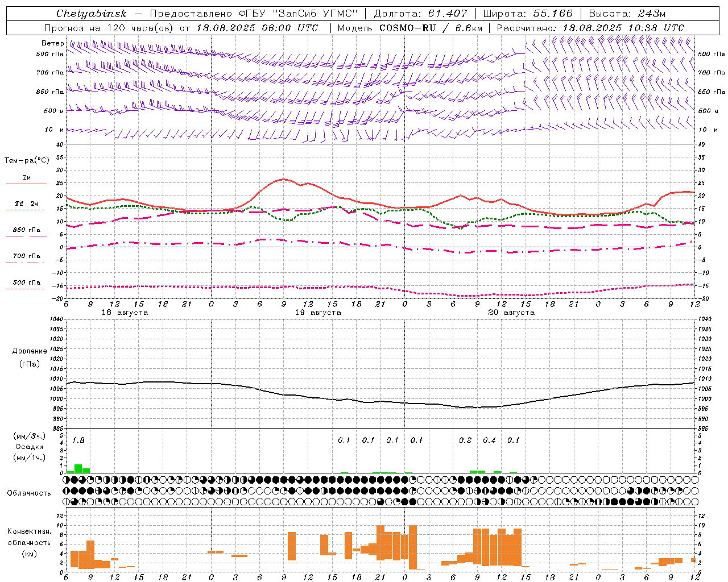Click the "Ветер" wind panel label

click(x=52, y=43)
